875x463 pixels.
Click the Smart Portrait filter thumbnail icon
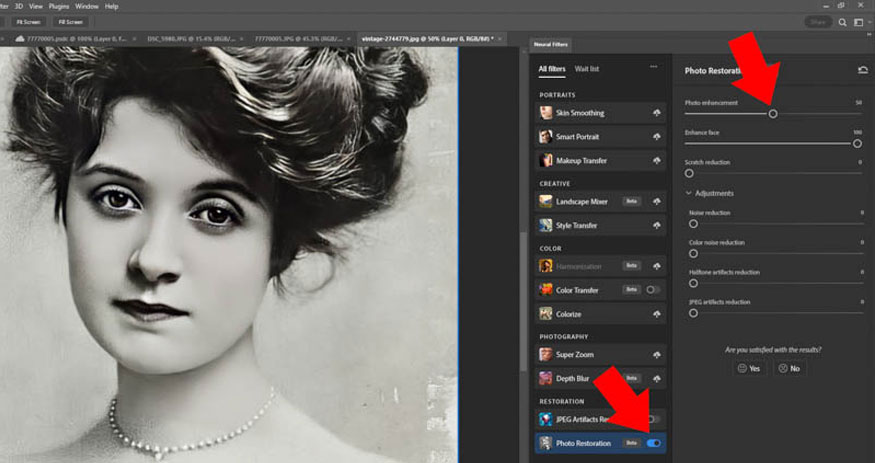pyautogui.click(x=546, y=137)
